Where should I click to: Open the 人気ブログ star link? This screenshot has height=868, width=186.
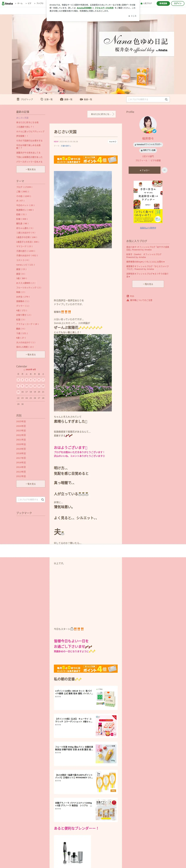coord(146,3)
